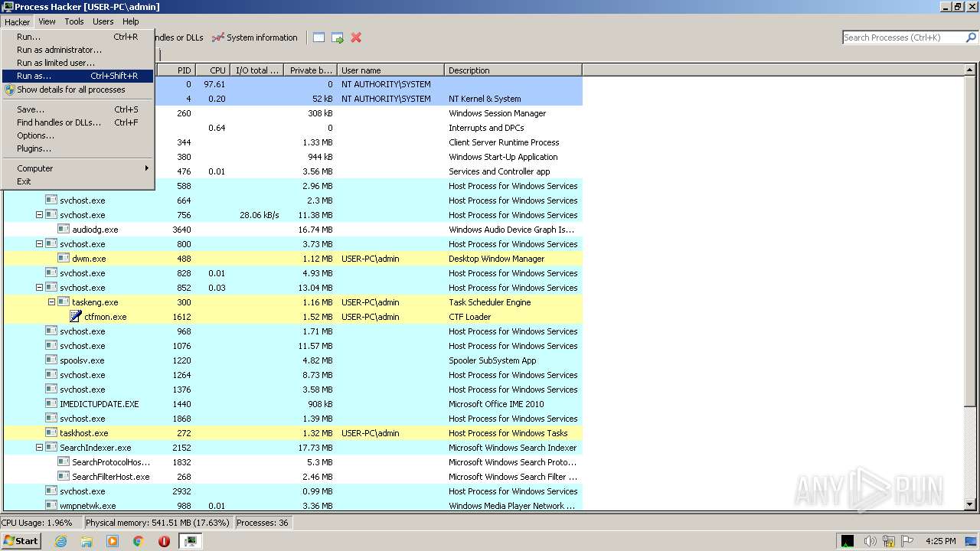Viewport: 980px width, 551px height.
Task: Choose Run as administrator from Hacker menu
Action: pyautogui.click(x=77, y=50)
